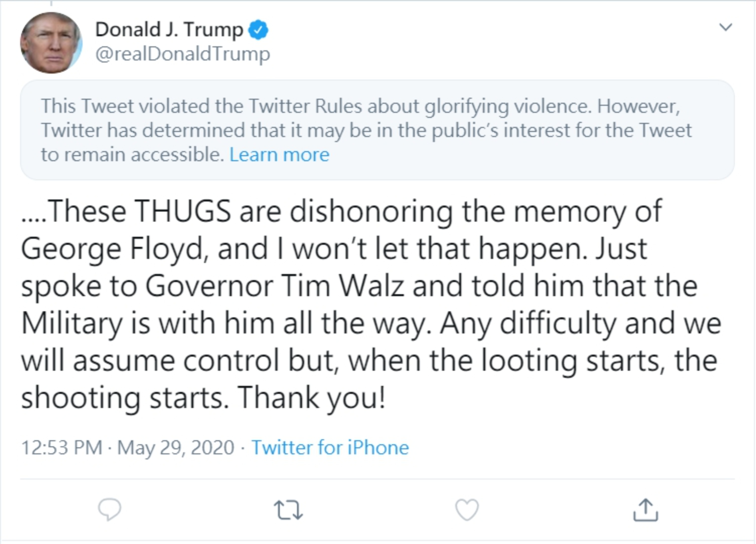Open the profile picture avatar

coord(51,43)
